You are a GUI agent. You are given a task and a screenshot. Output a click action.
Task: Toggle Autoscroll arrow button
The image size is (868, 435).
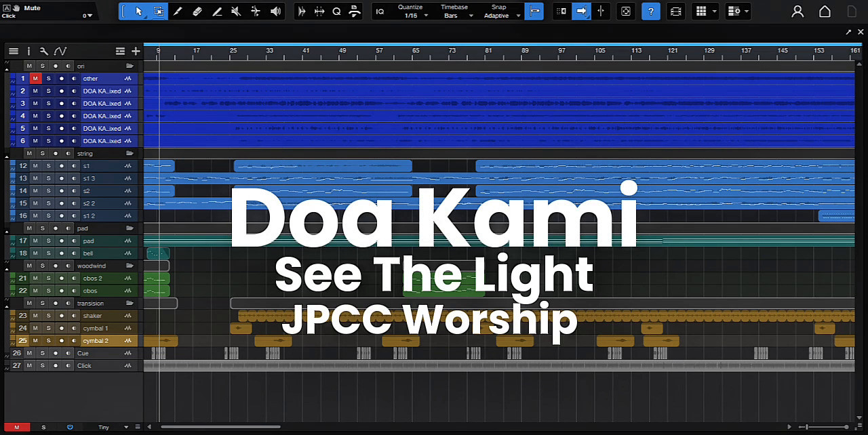point(581,12)
